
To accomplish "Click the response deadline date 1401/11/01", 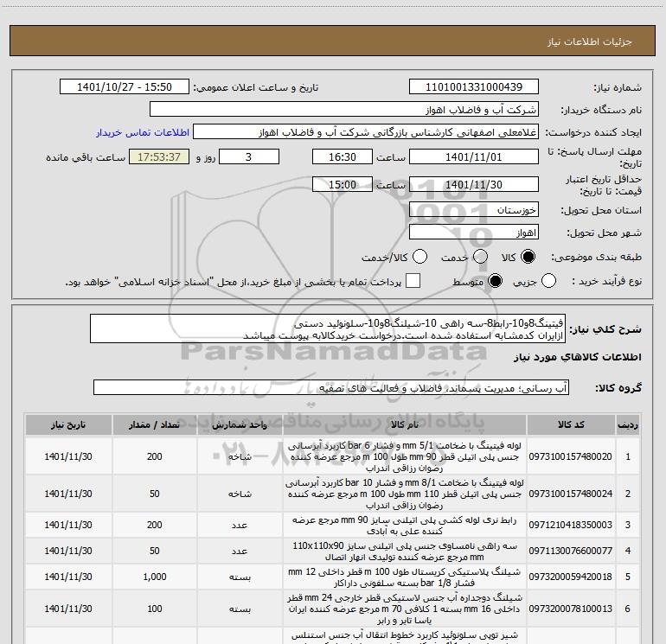I will 474,156.
